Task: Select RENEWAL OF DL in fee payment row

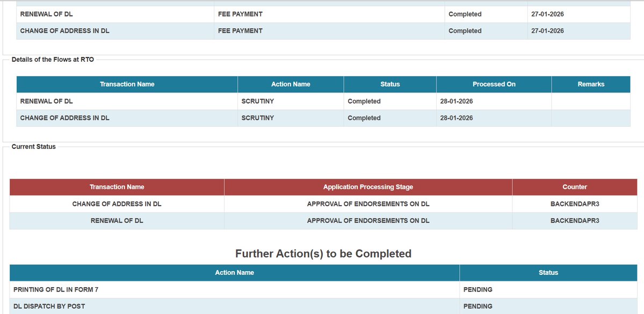Action: (46, 14)
